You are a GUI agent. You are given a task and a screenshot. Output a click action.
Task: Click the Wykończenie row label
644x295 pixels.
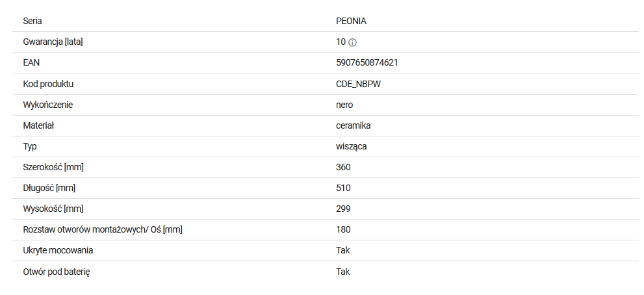(47, 105)
